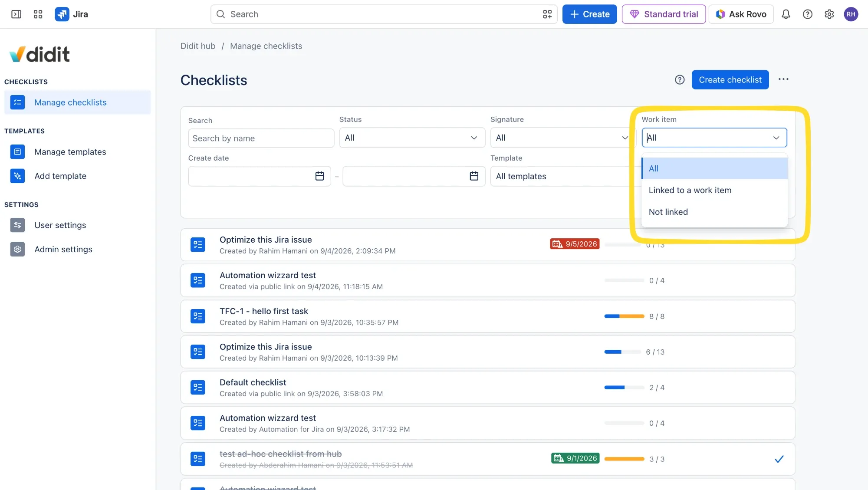Open the All templates dropdown
The width and height of the screenshot is (868, 490).
coord(566,176)
